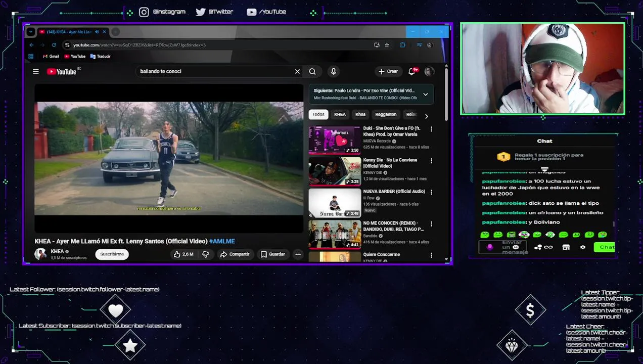The height and width of the screenshot is (364, 643).
Task: Open the YouTube account avatar menu
Action: pos(429,71)
